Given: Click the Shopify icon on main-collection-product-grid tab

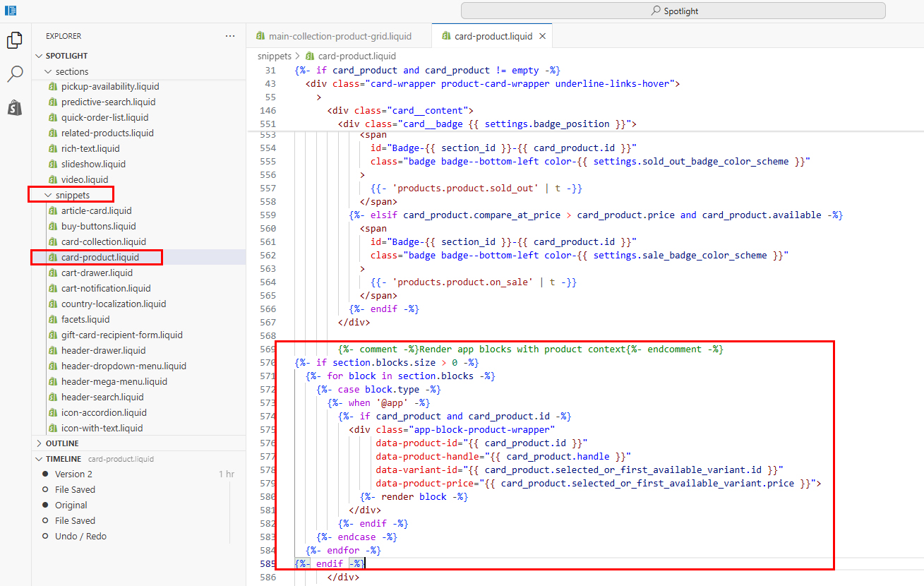Looking at the screenshot, I should (260, 36).
